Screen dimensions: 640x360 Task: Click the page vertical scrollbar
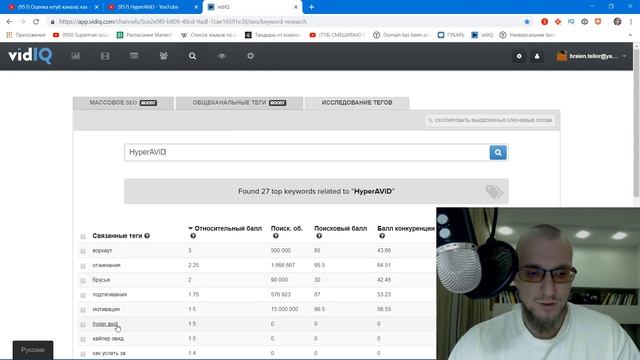point(636,122)
